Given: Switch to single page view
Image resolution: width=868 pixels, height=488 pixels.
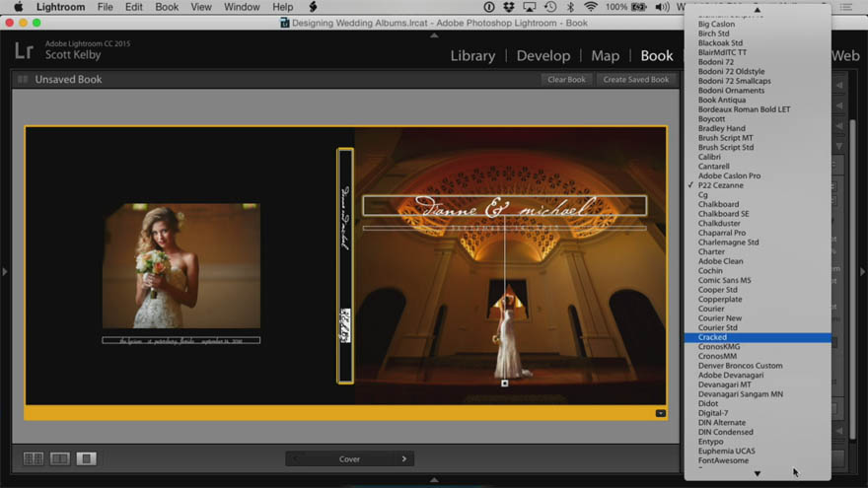Looking at the screenshot, I should coord(87,458).
